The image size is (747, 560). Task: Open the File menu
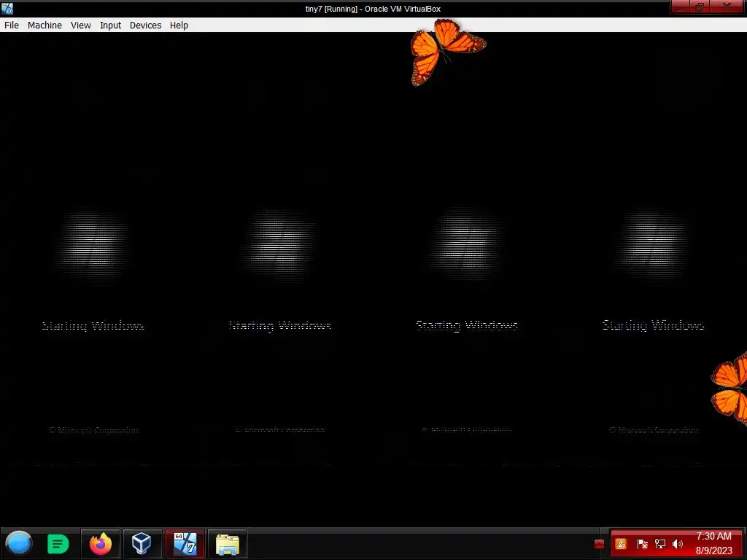(x=12, y=26)
